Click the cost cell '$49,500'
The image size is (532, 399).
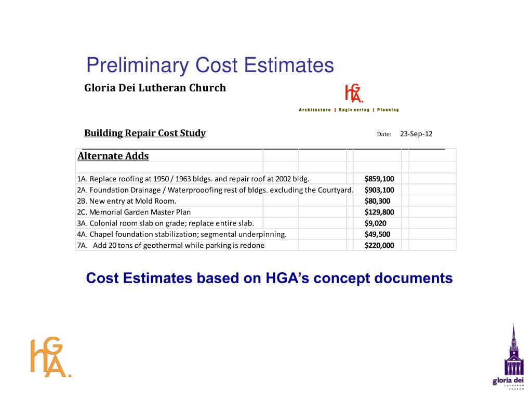[x=377, y=234]
